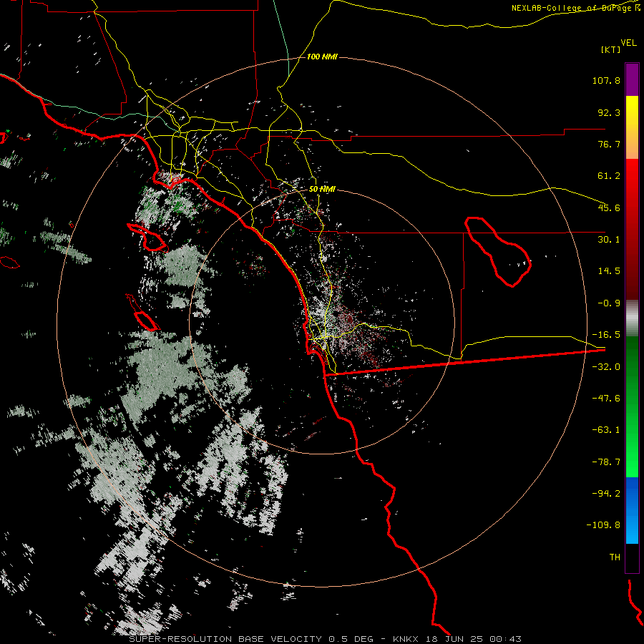Select the -16.5 velocity scale value

pos(606,335)
